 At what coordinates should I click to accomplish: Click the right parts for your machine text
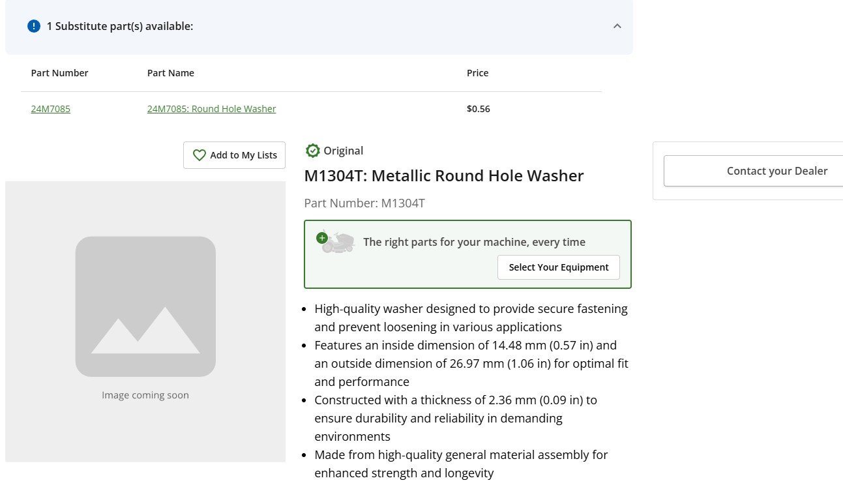[x=474, y=242]
